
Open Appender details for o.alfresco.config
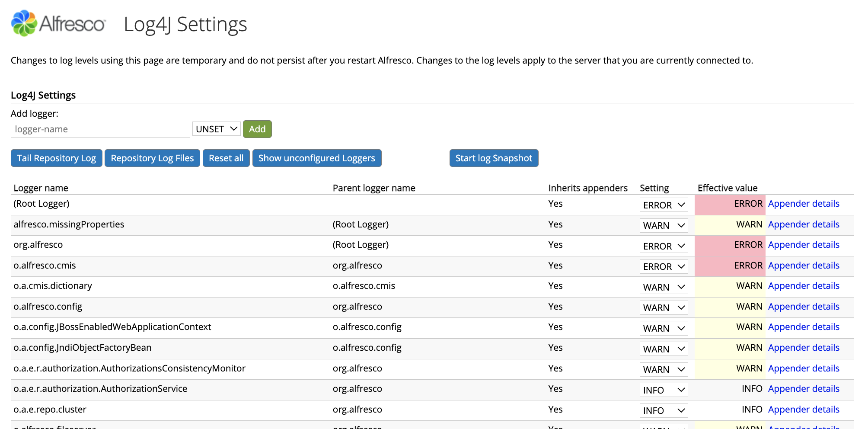point(804,307)
